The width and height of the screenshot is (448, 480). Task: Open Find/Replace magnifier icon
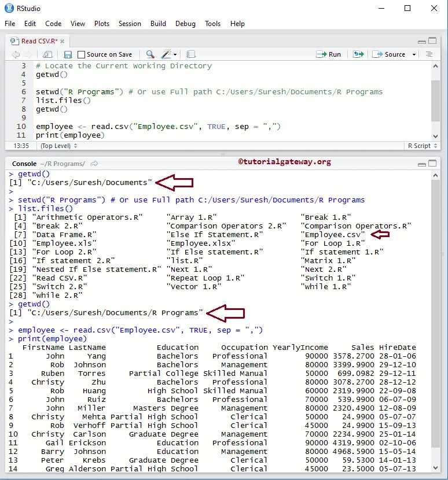(x=150, y=54)
